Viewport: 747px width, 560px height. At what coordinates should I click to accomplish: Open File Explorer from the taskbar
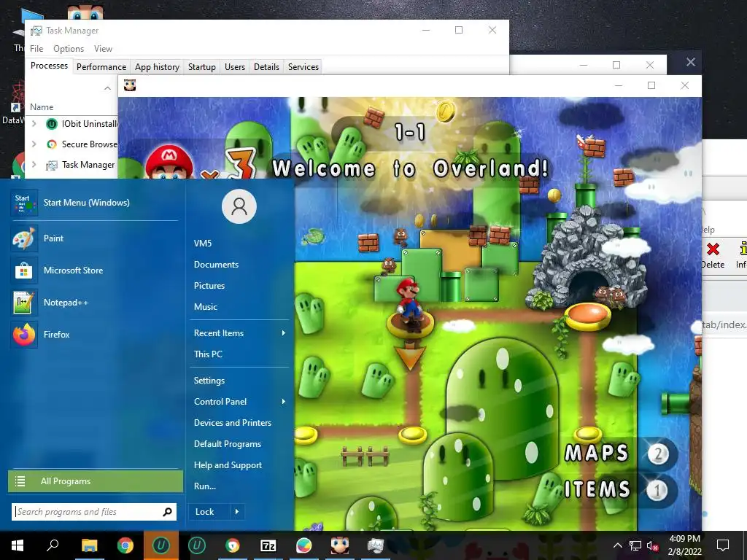[x=89, y=545]
